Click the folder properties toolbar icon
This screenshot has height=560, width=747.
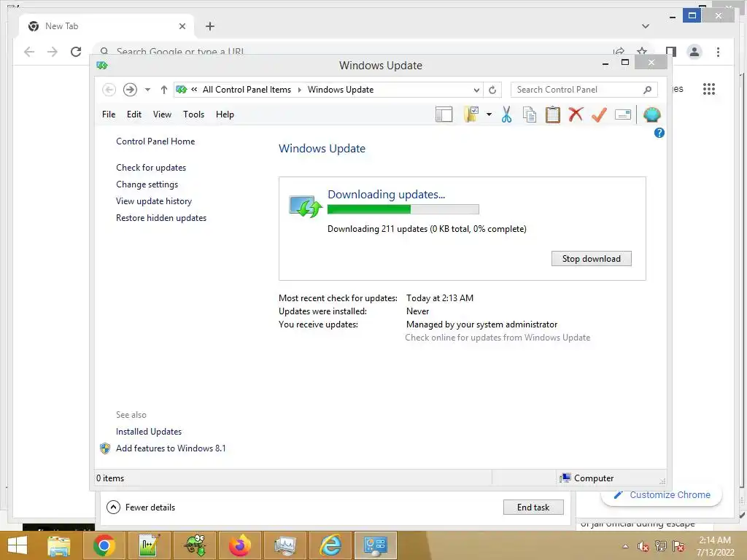(x=471, y=114)
